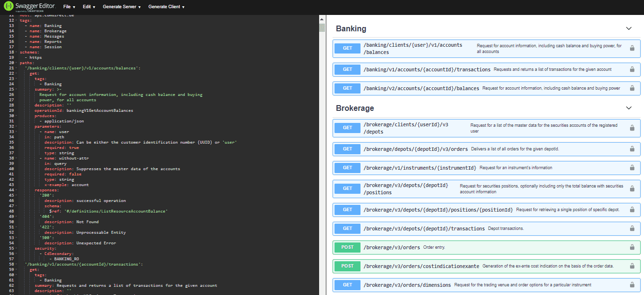Click the GET badge for /brokerage/clients/{userId}/v3/depots
Screen dimensions: 644x295
click(348, 128)
